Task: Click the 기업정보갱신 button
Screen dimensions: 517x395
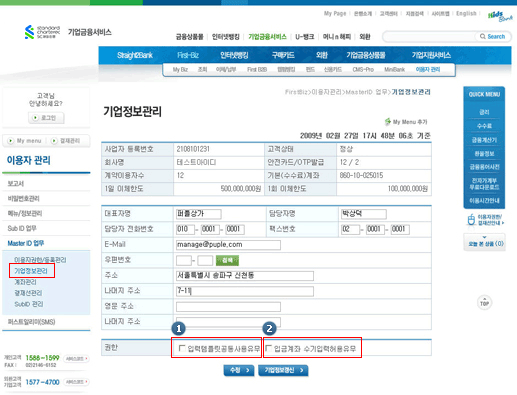Action: pos(283,370)
